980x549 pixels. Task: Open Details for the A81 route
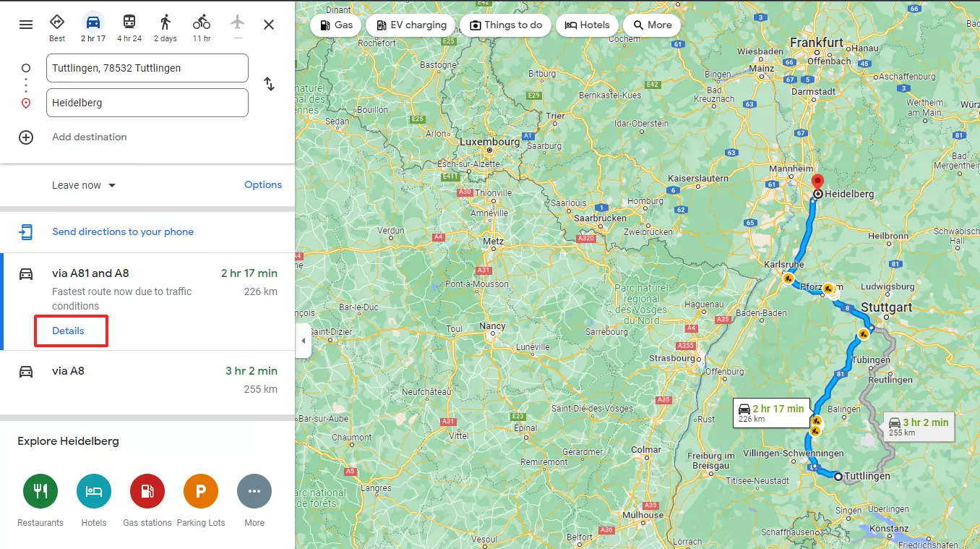[68, 331]
